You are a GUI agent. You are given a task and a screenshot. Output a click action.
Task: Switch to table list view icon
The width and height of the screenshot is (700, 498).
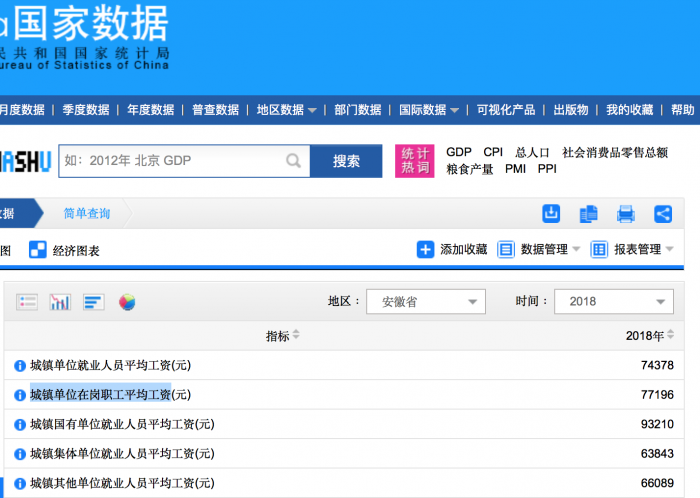click(27, 301)
